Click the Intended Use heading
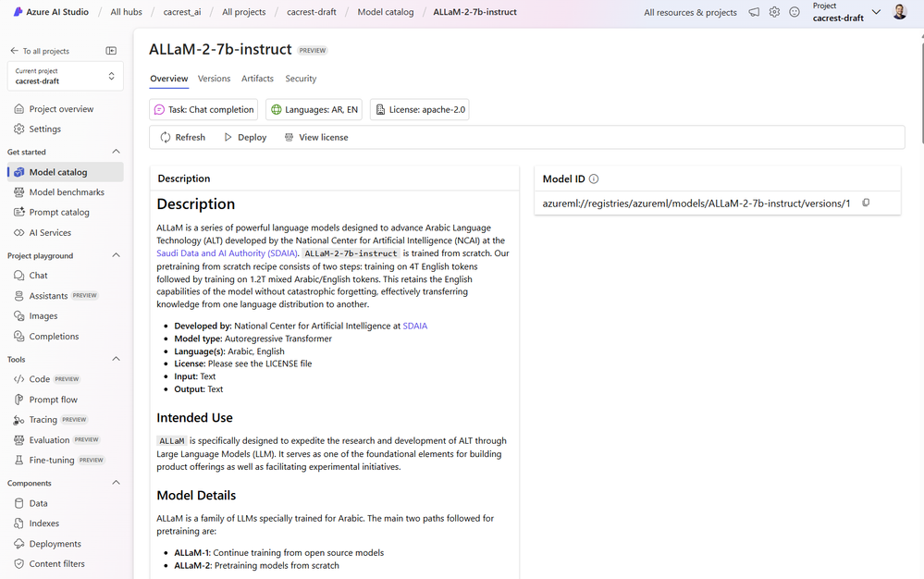This screenshot has width=924, height=579. [194, 418]
